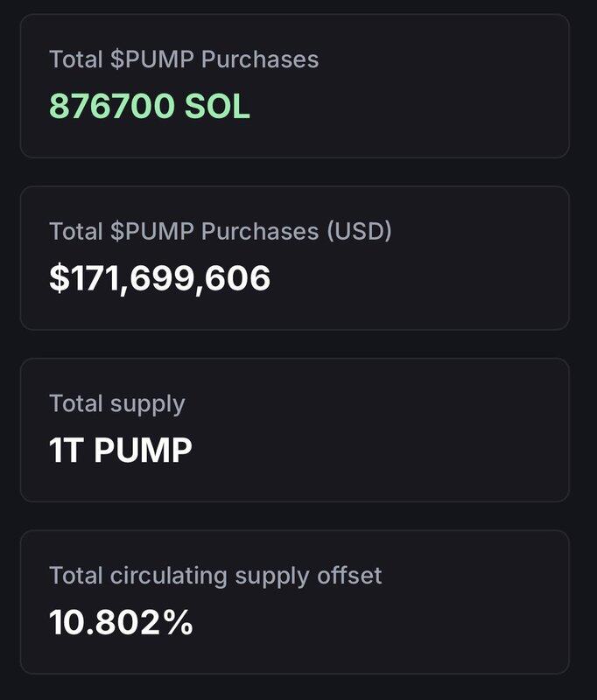Click the 1T PUMP value
The height and width of the screenshot is (700, 597).
point(121,451)
